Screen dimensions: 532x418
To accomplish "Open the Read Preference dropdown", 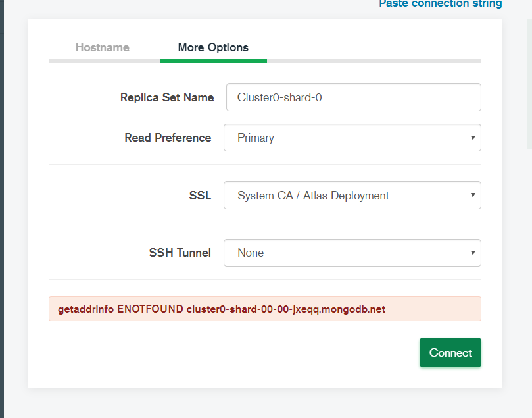I will [352, 138].
